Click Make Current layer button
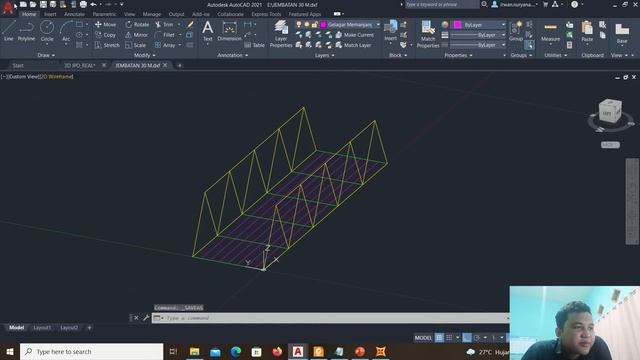Screen dimensions: 640x360 coord(354,35)
